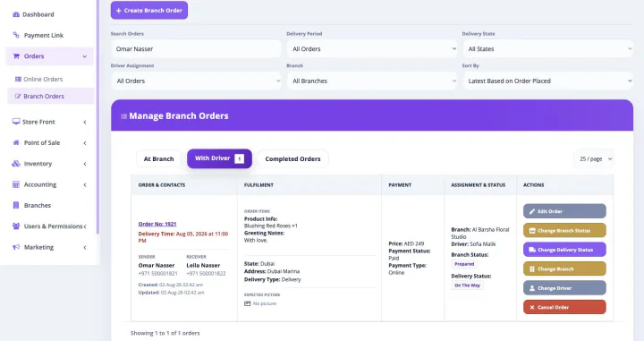Screen dimensions: 644x341
Task: Click the Store Front monitor icon
Action: (x=16, y=122)
